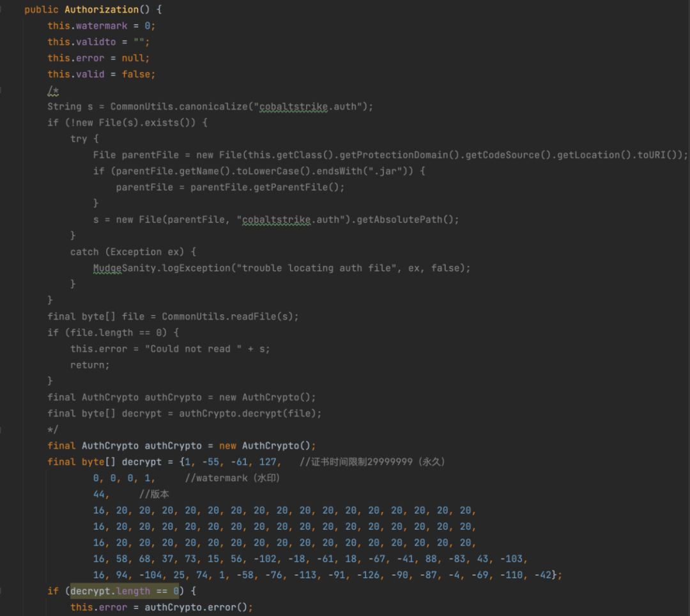Image resolution: width=690 pixels, height=616 pixels.
Task: Click version byte value "44,"
Action: coord(101,495)
